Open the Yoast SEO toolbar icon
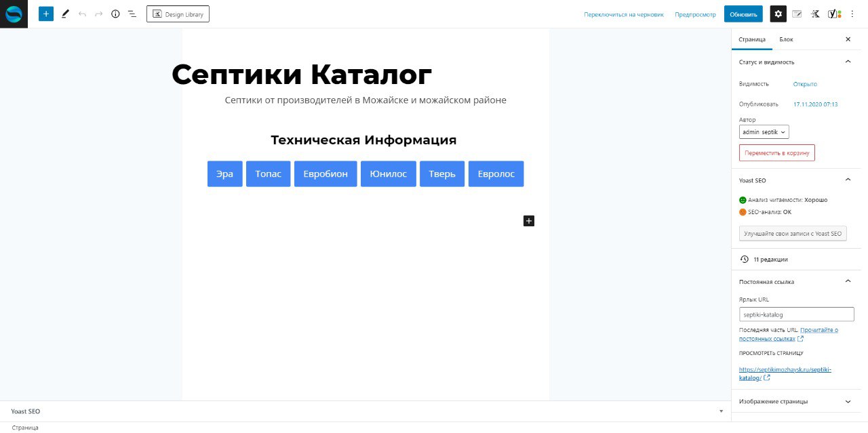The width and height of the screenshot is (868, 433). coord(835,14)
